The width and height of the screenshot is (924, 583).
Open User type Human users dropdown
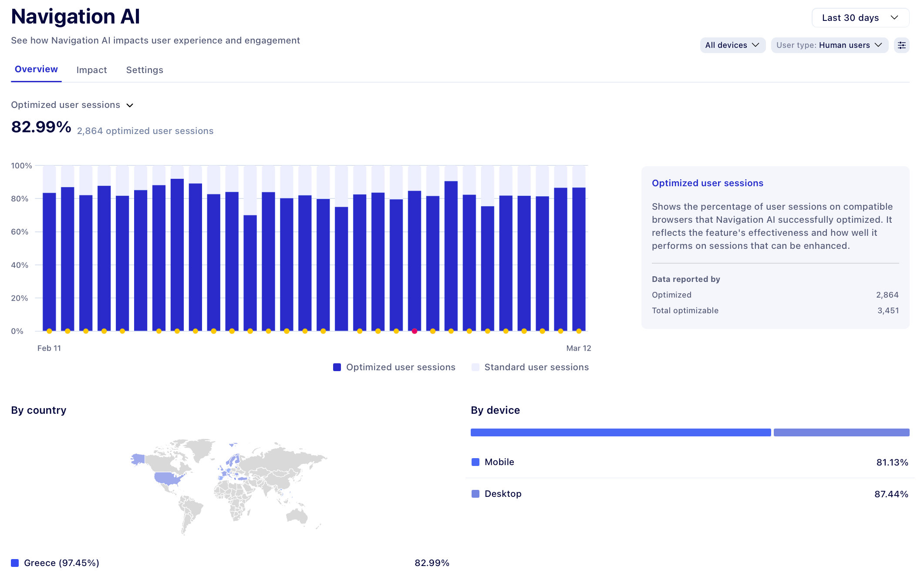829,45
